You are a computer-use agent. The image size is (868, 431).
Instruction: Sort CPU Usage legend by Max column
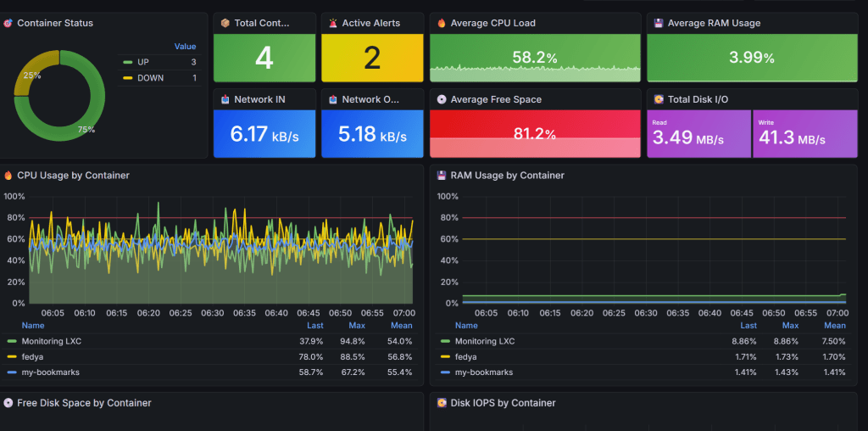click(x=357, y=326)
